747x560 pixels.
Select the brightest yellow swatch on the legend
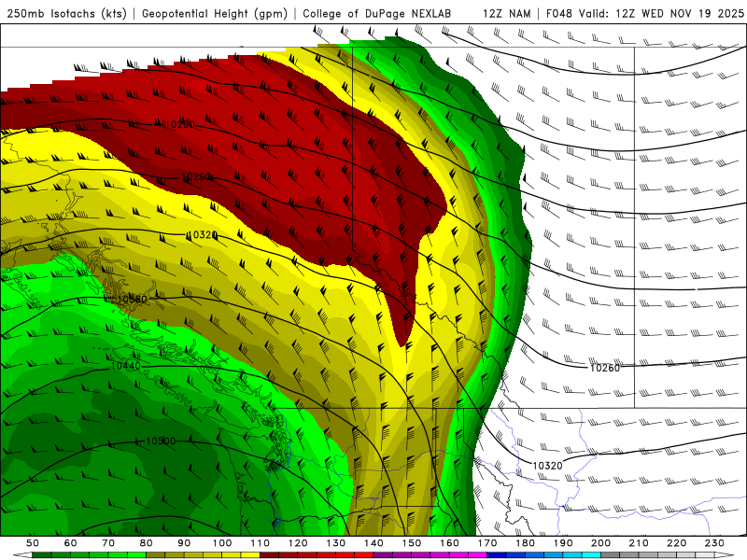coord(250,555)
